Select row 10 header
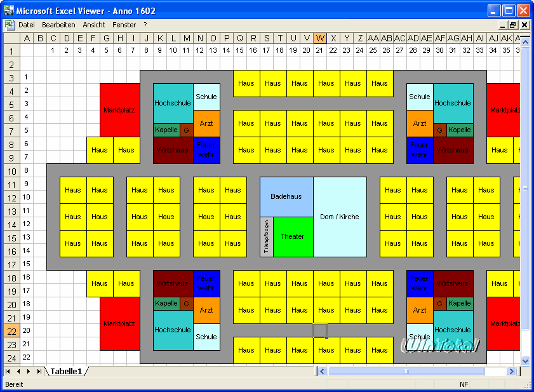The image size is (534, 392). tap(11, 172)
